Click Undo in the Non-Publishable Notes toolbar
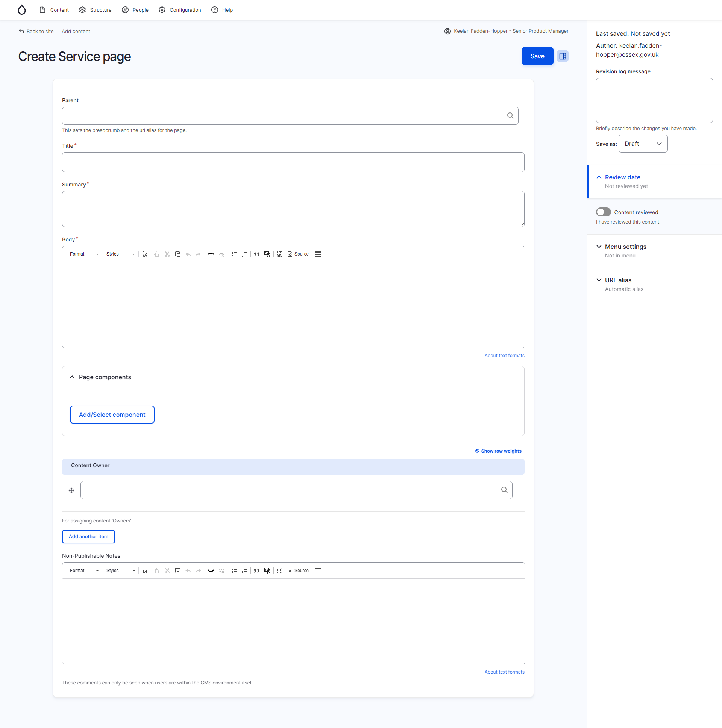Image resolution: width=722 pixels, height=728 pixels. coord(188,571)
